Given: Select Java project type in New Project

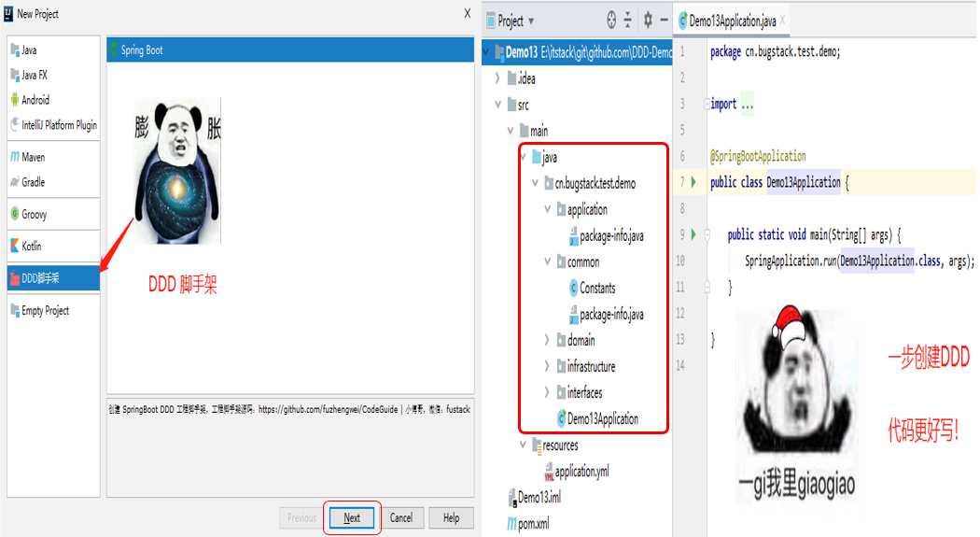Looking at the screenshot, I should pos(53,50).
